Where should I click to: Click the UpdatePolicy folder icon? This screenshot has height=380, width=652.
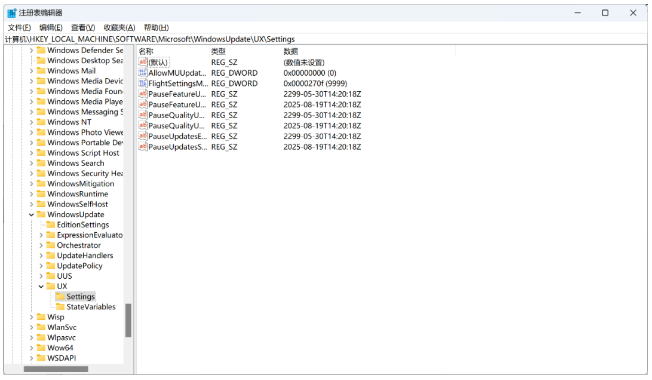tap(51, 266)
